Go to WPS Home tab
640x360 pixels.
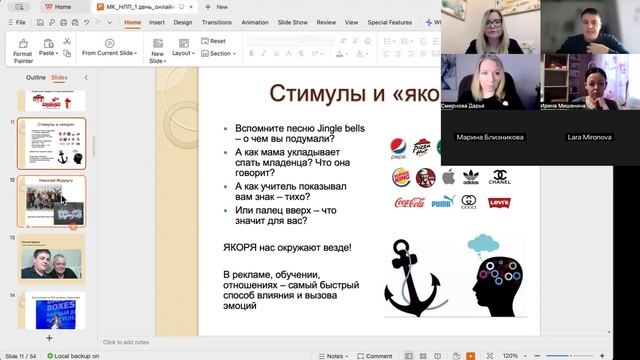coord(58,7)
